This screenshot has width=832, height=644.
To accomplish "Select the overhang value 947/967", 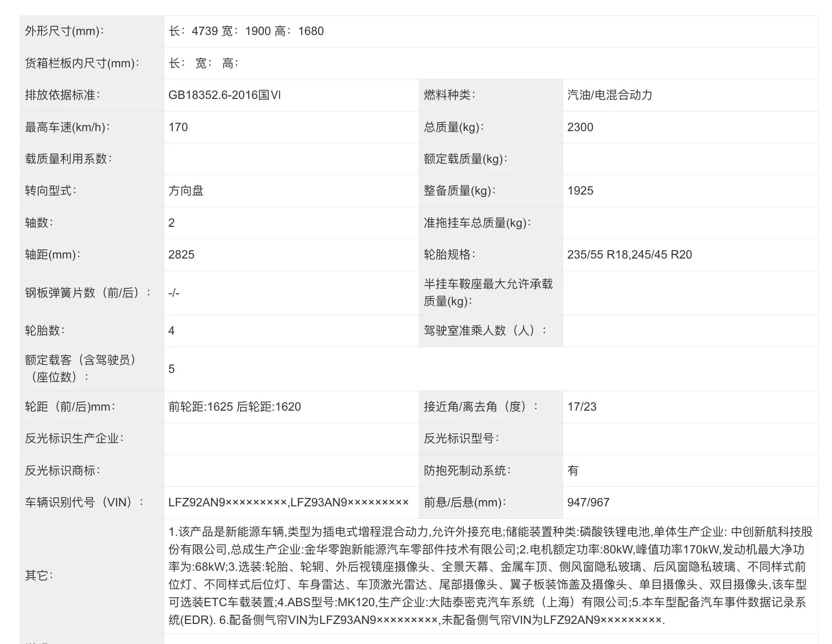I will [588, 502].
